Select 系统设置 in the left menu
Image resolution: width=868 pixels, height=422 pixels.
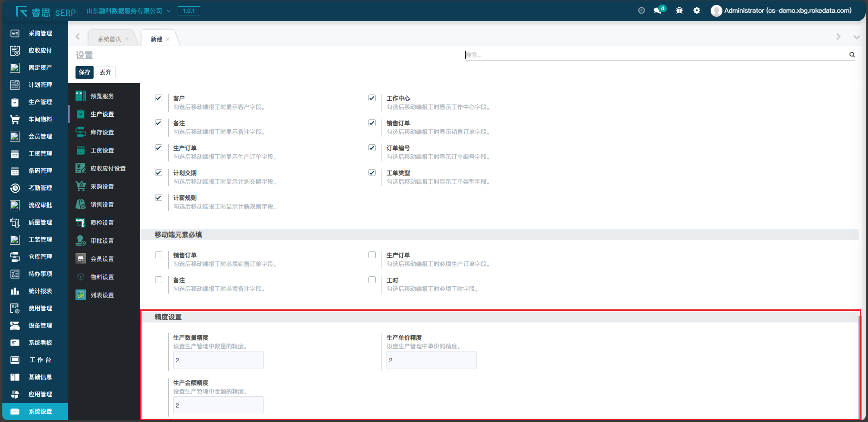click(x=40, y=411)
